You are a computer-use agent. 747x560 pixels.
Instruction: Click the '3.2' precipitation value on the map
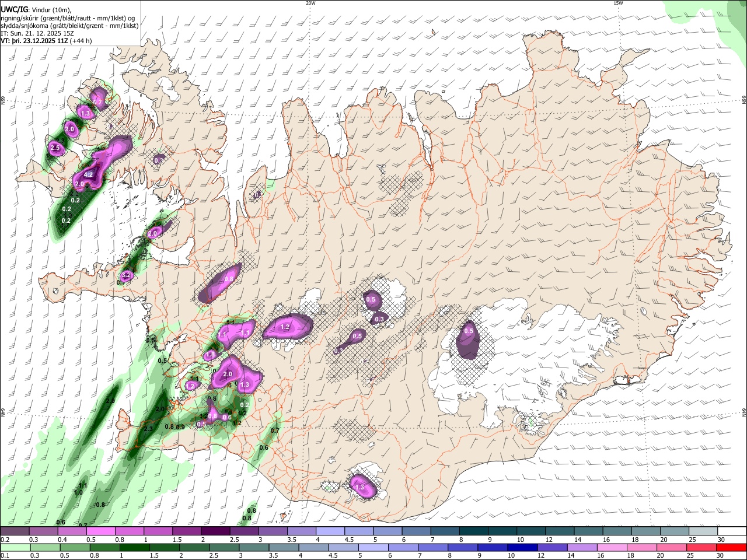tap(126, 275)
